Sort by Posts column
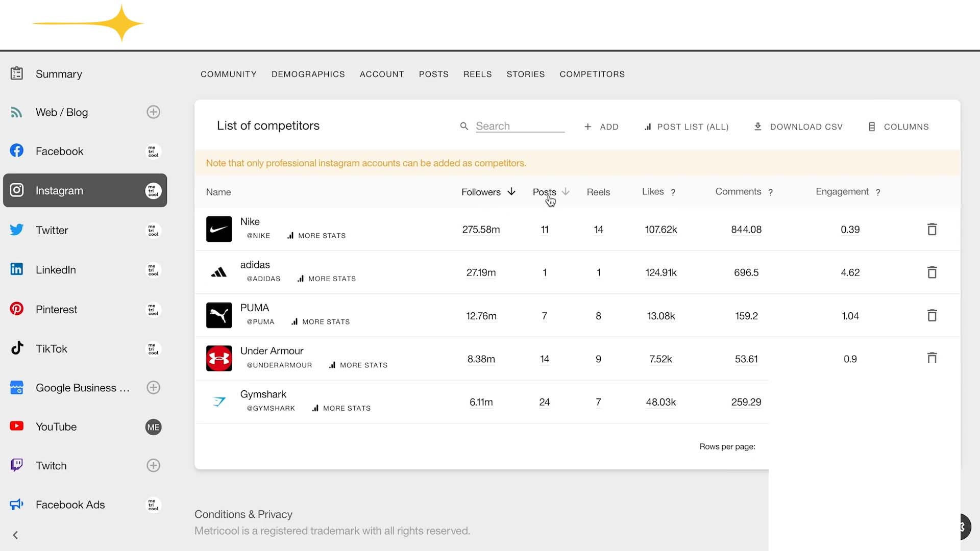 point(551,192)
